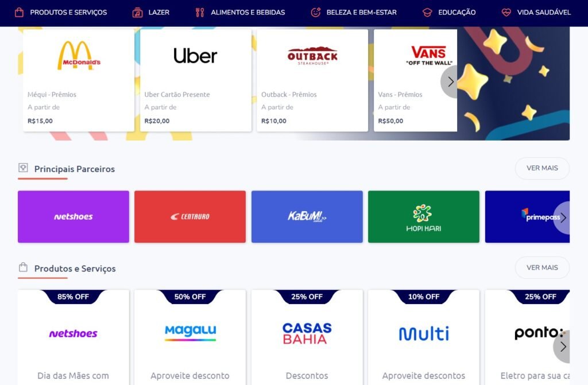
Task: Open the Uber Cartão Presente card
Action: (196, 80)
